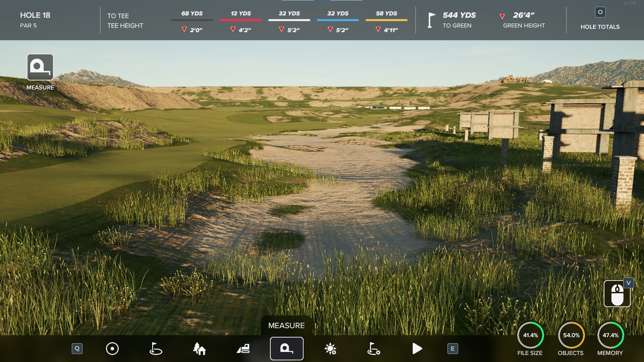The image size is (644, 362).
Task: Click the Measure tape tool in toolbar
Action: click(x=286, y=349)
